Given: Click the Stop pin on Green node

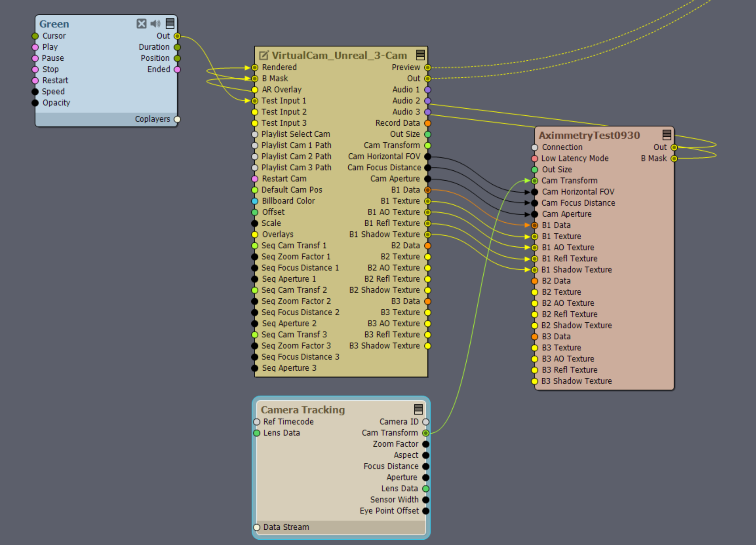Looking at the screenshot, I should pyautogui.click(x=35, y=69).
